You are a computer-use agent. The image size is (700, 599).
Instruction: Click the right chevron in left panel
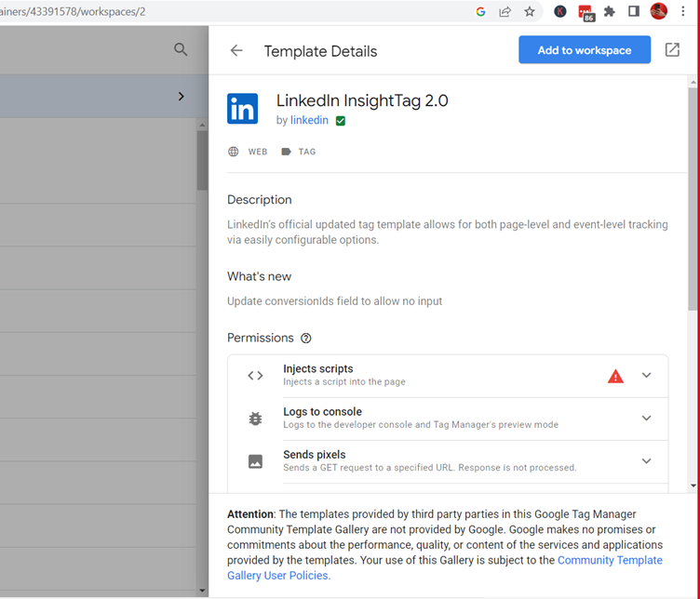(181, 97)
